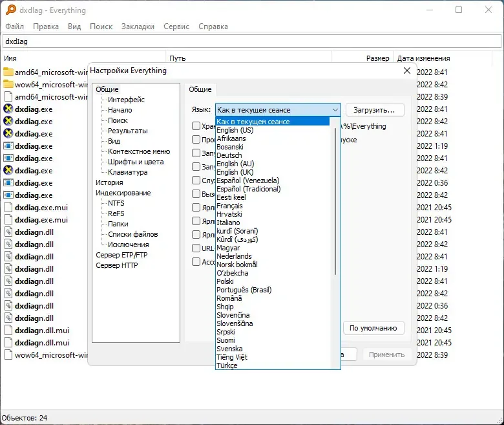Click icon of dxdiag.exe dated 2022 1:19
Image resolution: width=504 pixels, height=425 pixels.
[x=8, y=146]
